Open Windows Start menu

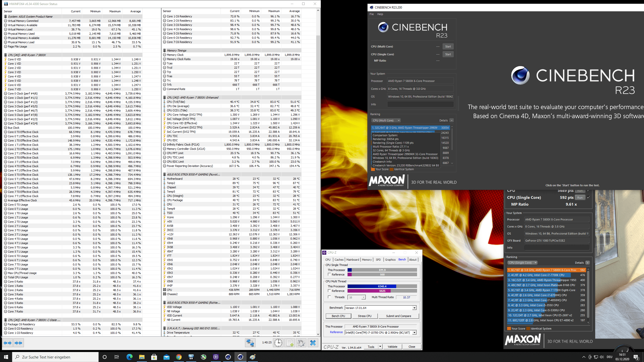click(x=6, y=357)
